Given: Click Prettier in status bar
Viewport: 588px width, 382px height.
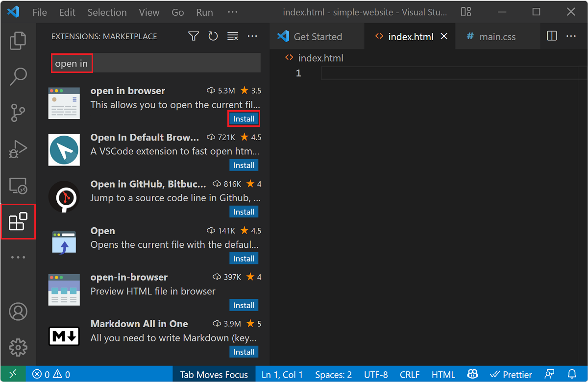Looking at the screenshot, I should point(511,375).
